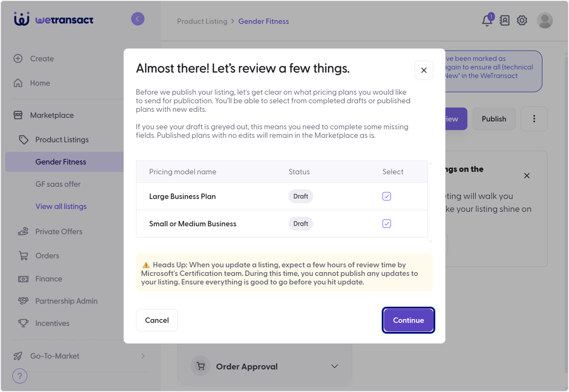The image size is (569, 392).
Task: Open the notifications bell icon
Action: point(487,20)
